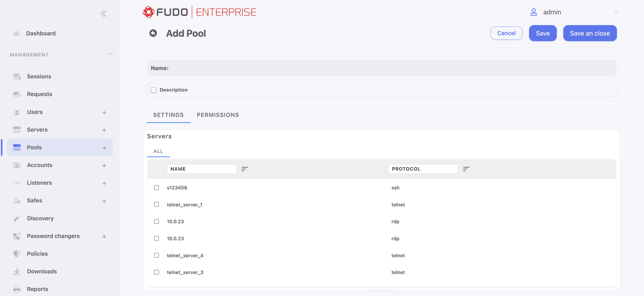644x296 pixels.
Task: Click the Save an close button
Action: point(590,33)
